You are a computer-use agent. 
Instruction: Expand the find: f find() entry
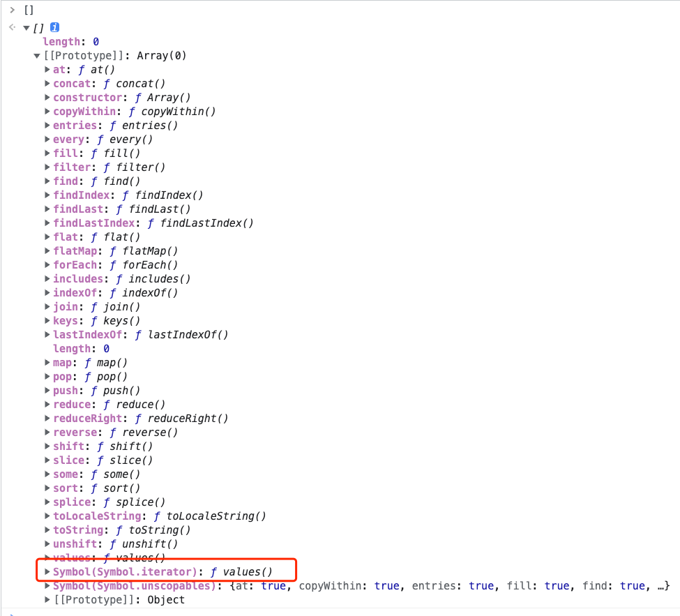click(x=47, y=181)
